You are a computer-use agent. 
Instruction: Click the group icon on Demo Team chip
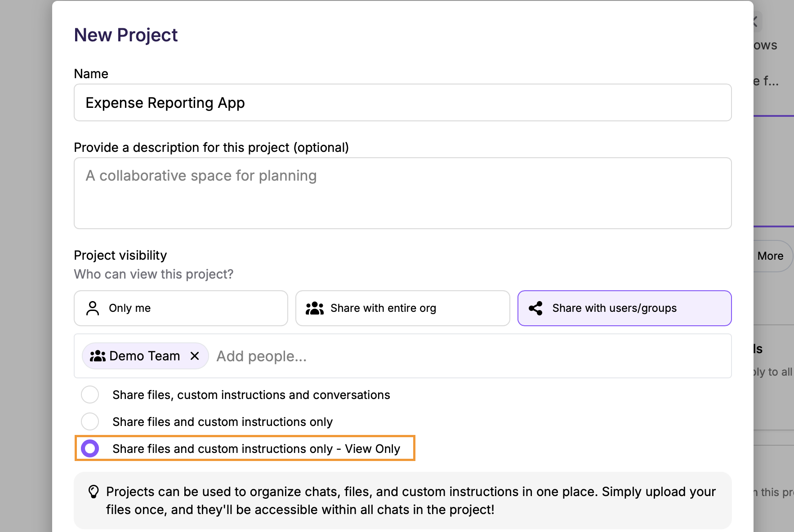coord(98,356)
